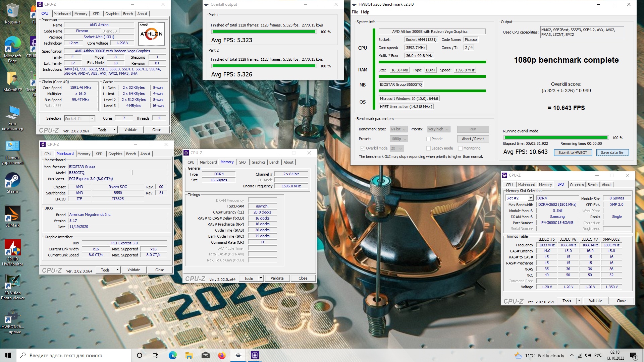Select SPD tab in the Memory CPU-Z window

click(242, 162)
